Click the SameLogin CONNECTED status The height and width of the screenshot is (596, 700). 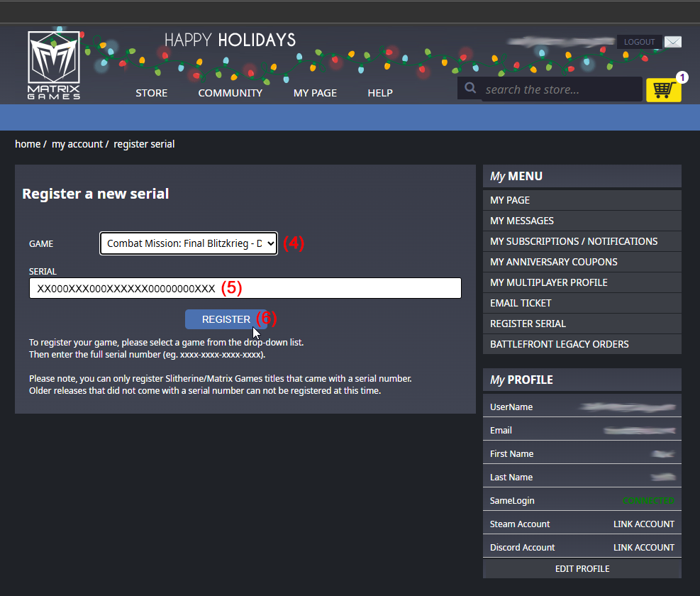pyautogui.click(x=648, y=501)
